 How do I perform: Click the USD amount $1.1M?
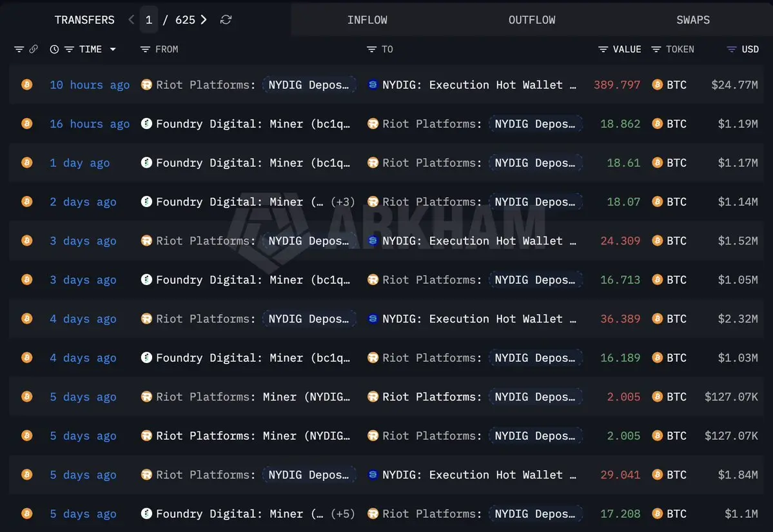point(741,514)
